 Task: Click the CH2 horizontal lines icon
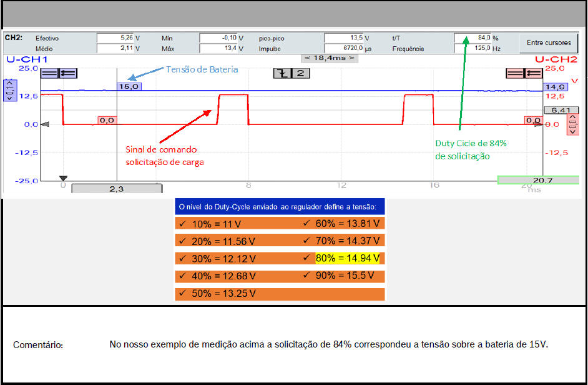pyautogui.click(x=515, y=73)
